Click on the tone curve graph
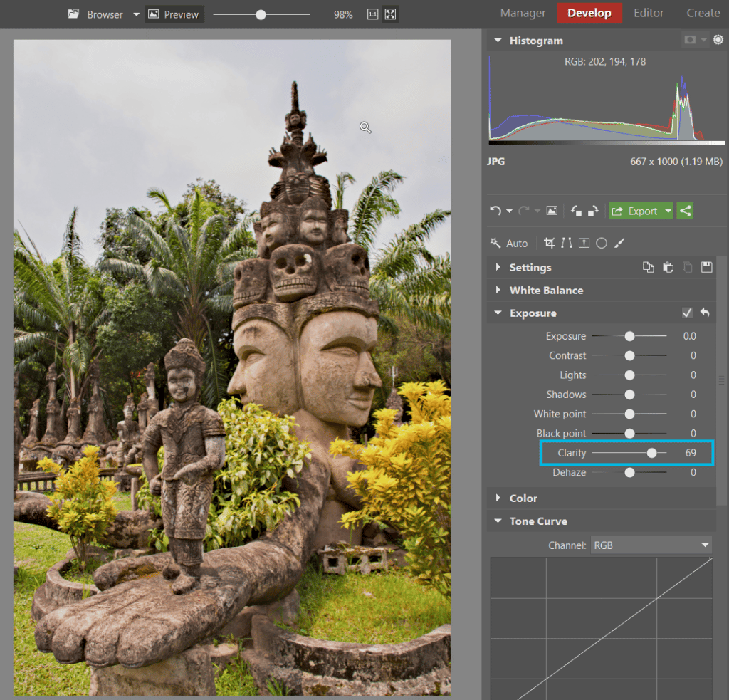The width and height of the screenshot is (729, 700). (602, 628)
